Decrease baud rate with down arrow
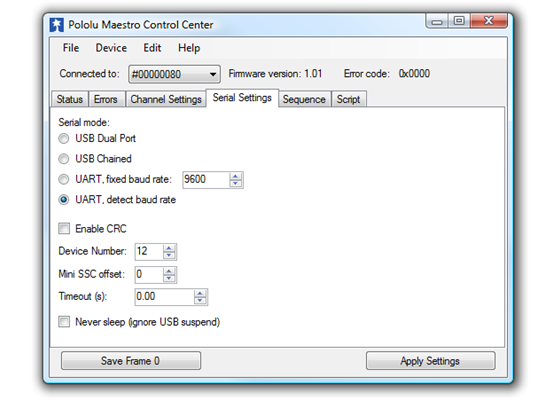This screenshot has width=560, height=400. tap(236, 183)
